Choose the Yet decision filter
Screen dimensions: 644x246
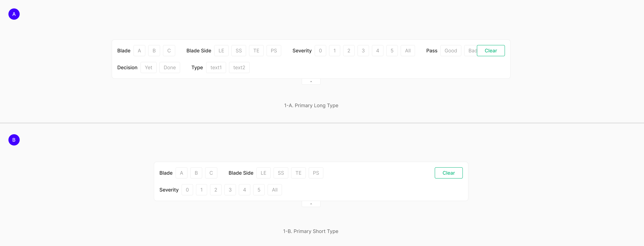click(148, 68)
